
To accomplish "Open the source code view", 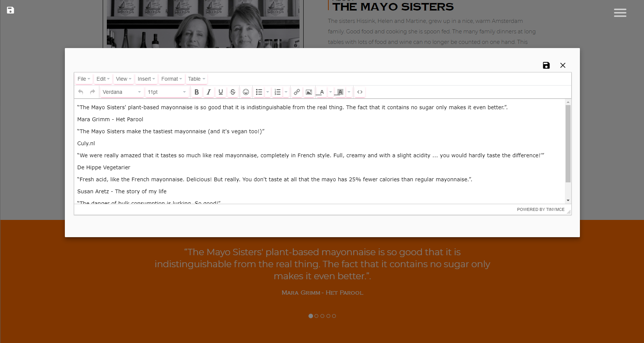I will pyautogui.click(x=360, y=92).
